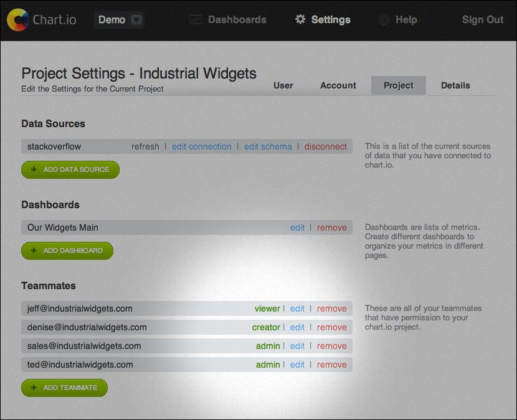Edit teammate jeff@industrialwidgets.com

tap(297, 308)
